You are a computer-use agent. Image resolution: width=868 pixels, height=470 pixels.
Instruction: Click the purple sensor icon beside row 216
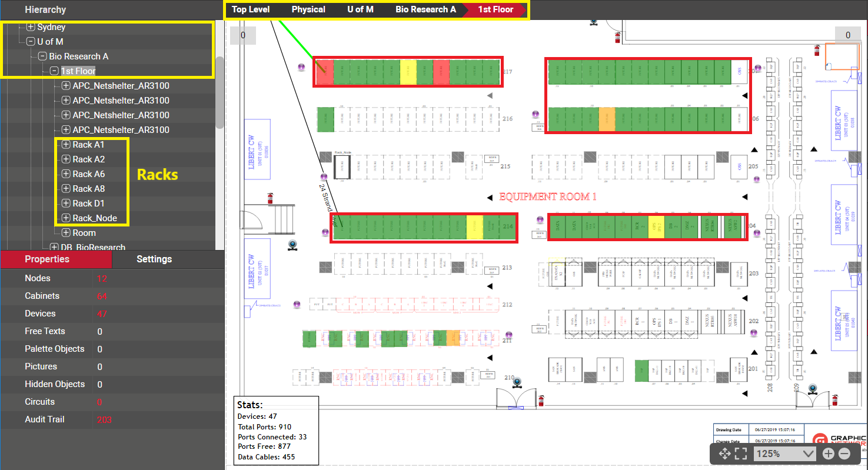pos(536,114)
